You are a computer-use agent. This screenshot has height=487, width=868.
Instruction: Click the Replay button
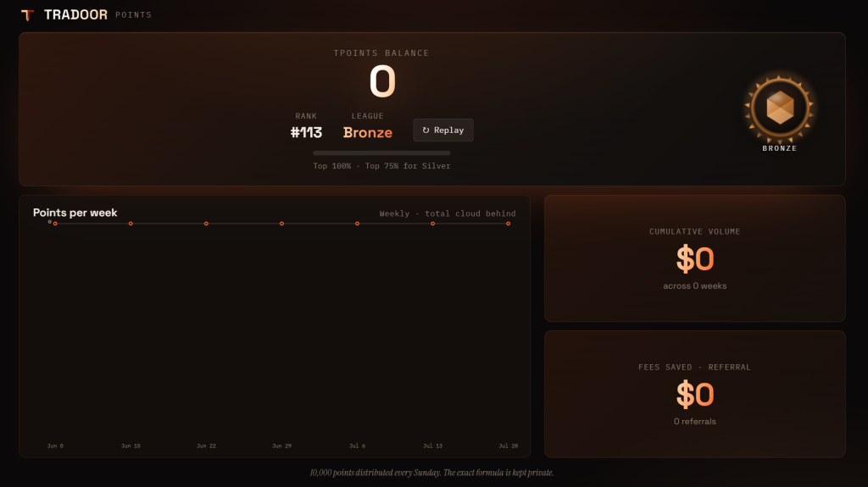point(442,130)
